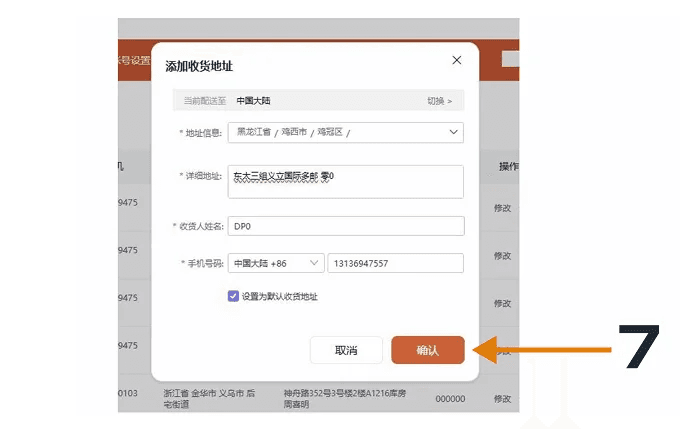Click the phone number field 13136947557
Image resolution: width=700 pixels, height=429 pixels.
pos(396,263)
